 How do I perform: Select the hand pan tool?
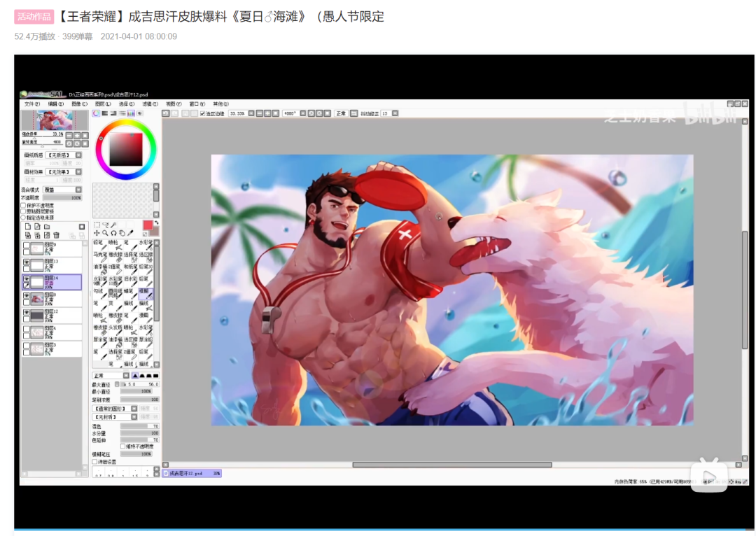click(122, 233)
